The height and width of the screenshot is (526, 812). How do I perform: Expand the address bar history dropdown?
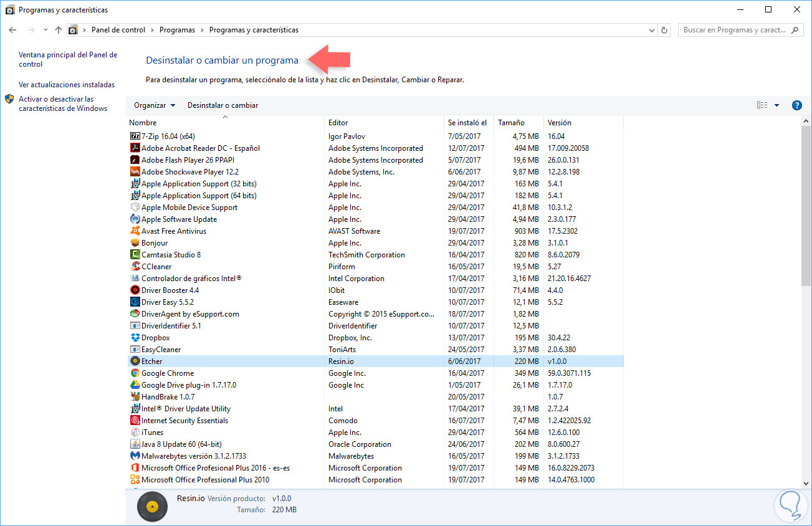(651, 30)
